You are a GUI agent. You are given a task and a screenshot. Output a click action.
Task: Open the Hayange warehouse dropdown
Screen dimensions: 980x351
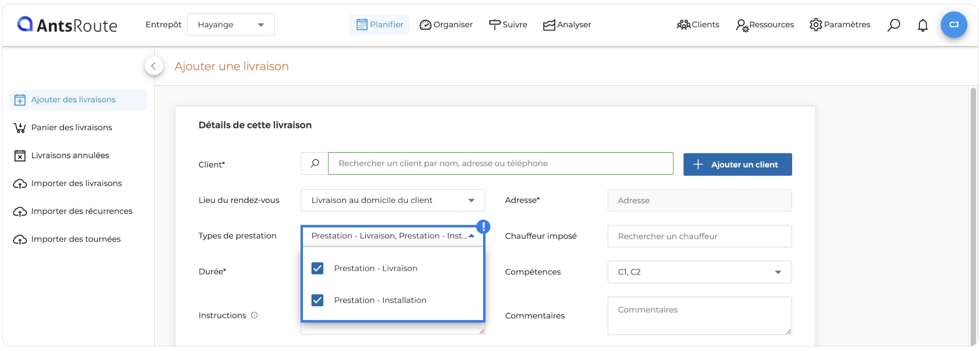(x=231, y=25)
